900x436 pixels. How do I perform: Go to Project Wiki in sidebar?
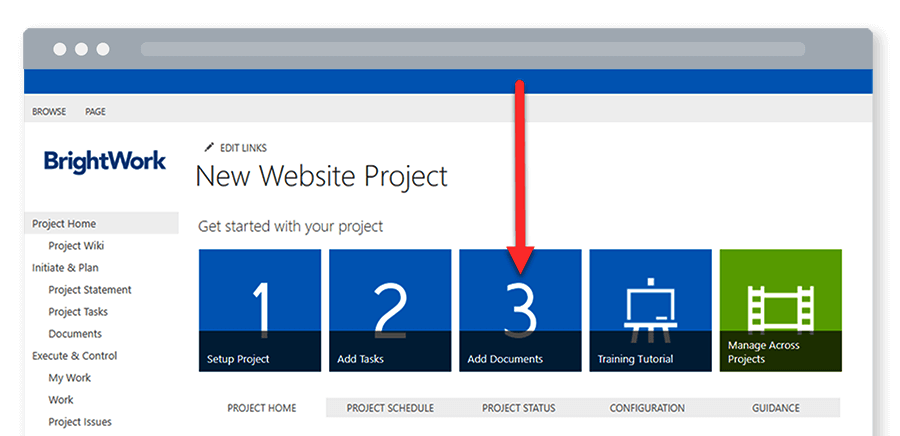click(x=76, y=246)
